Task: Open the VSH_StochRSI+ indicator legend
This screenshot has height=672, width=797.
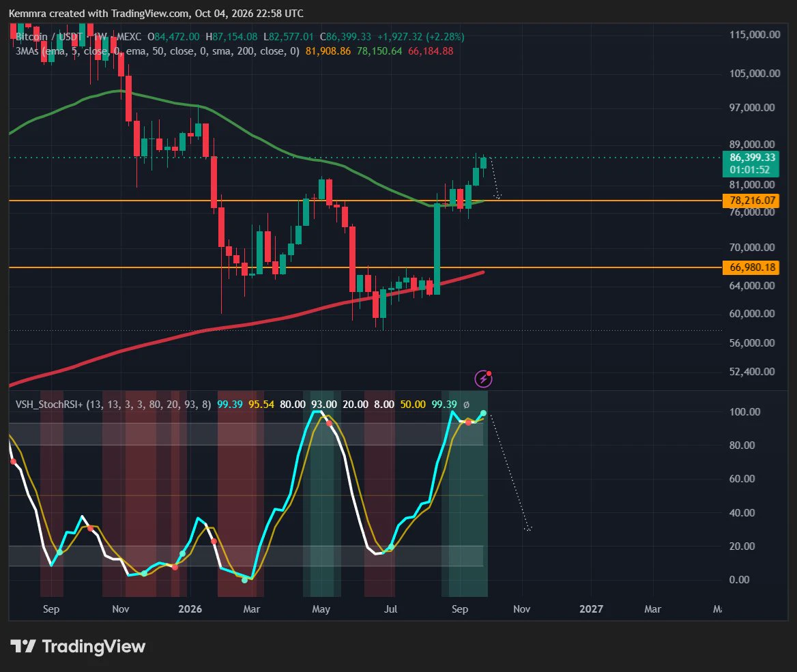Action: tap(113, 404)
